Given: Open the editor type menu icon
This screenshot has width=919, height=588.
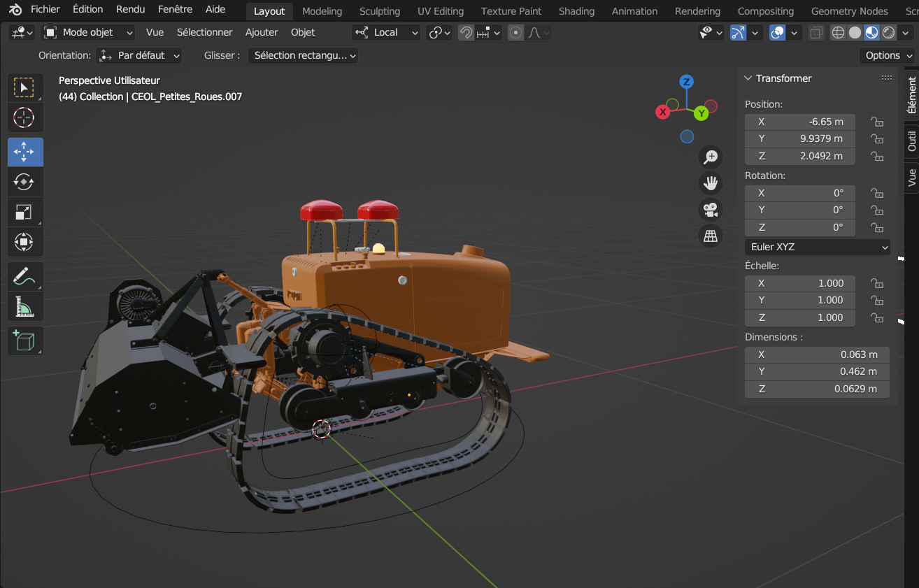Looking at the screenshot, I should [21, 32].
